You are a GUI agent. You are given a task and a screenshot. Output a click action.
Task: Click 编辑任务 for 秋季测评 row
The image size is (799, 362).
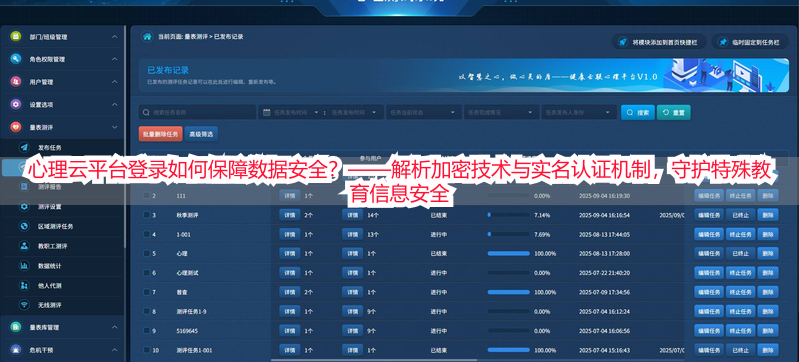[709, 215]
